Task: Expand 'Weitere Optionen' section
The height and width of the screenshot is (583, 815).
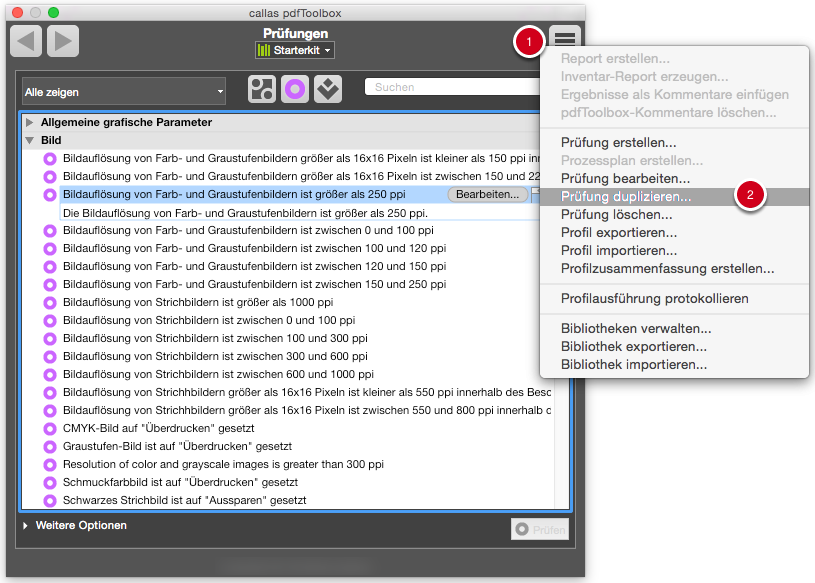Action: click(x=25, y=525)
